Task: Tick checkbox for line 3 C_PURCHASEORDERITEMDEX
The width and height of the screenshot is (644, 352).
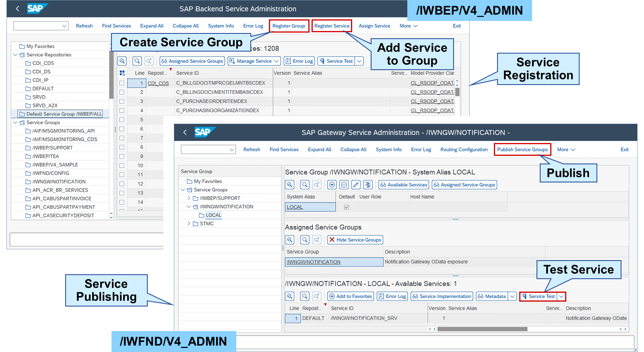Action: click(x=122, y=101)
